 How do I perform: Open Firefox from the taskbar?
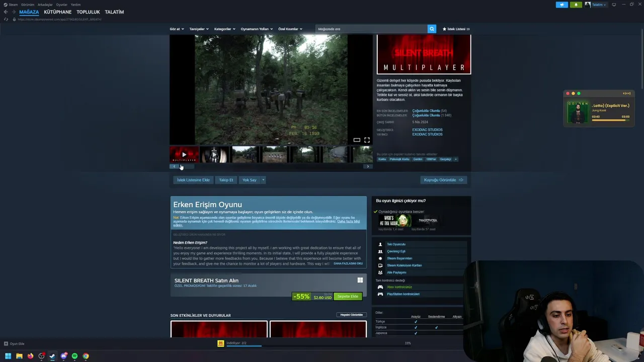click(x=30, y=356)
